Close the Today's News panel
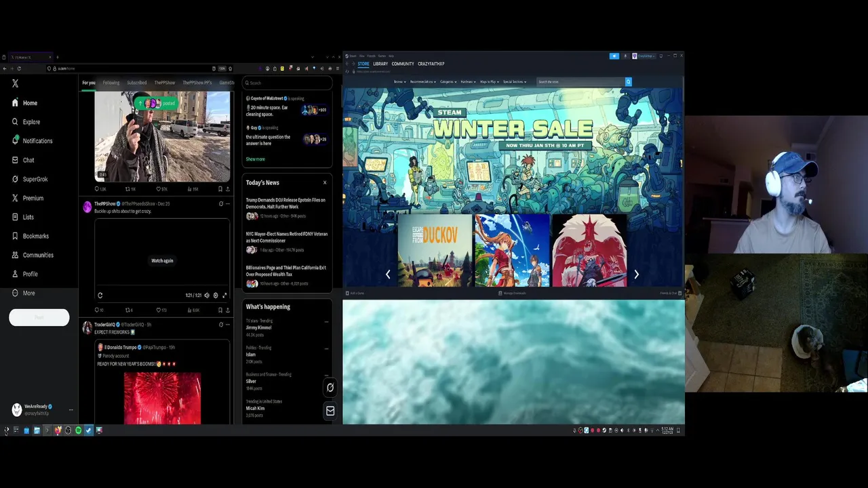The width and height of the screenshot is (868, 488). (x=325, y=182)
